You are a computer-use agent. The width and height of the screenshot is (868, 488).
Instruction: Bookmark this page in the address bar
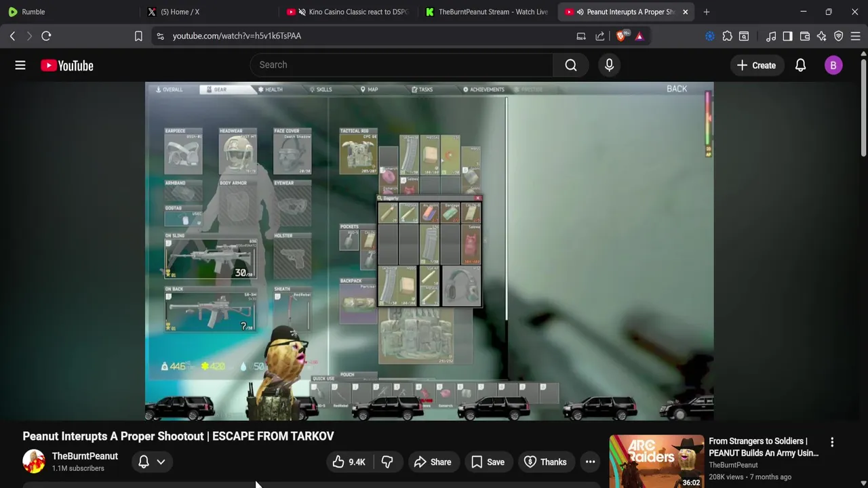(x=138, y=36)
